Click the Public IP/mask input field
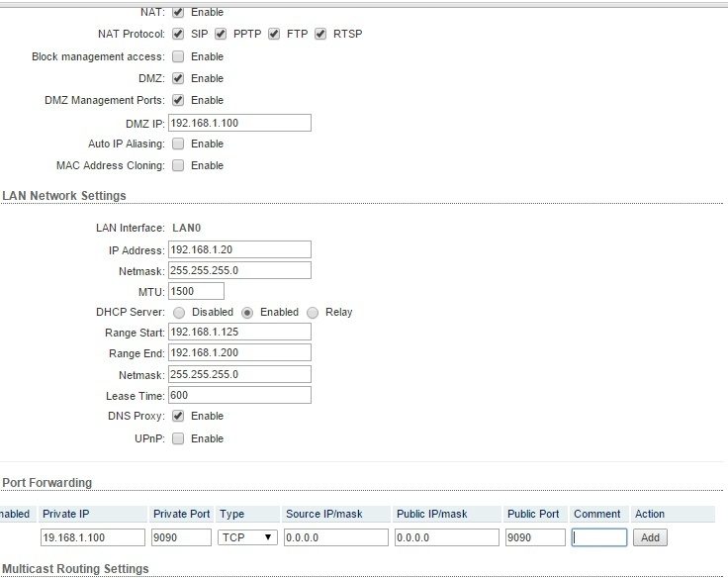This screenshot has height=578, width=728. pos(447,537)
